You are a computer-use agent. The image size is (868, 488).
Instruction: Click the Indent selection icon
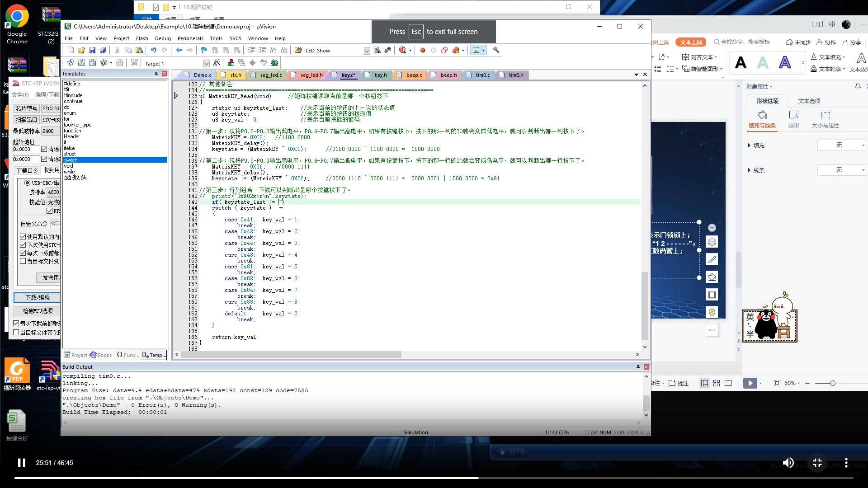[x=251, y=50]
